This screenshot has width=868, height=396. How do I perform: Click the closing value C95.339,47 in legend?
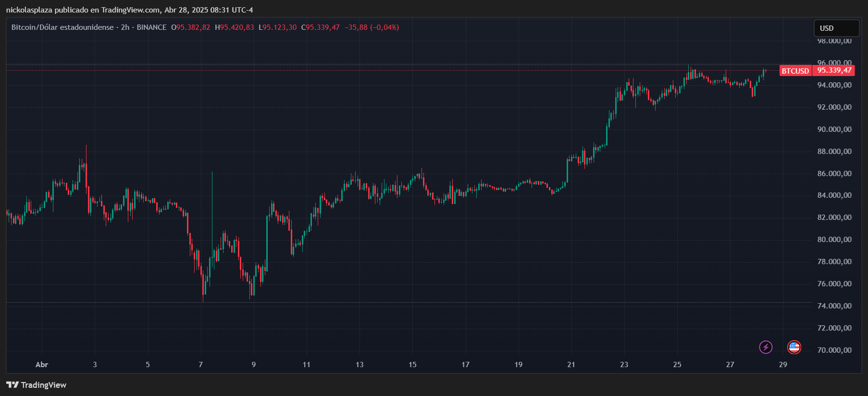pyautogui.click(x=321, y=27)
